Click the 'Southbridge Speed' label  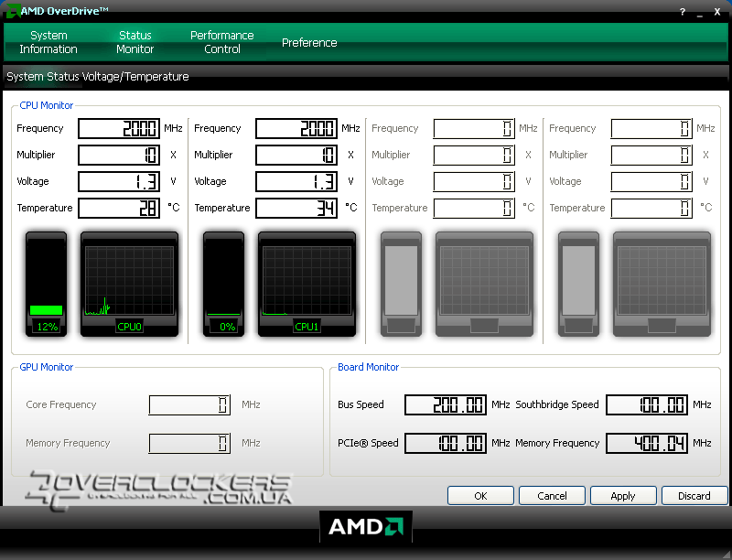point(557,404)
